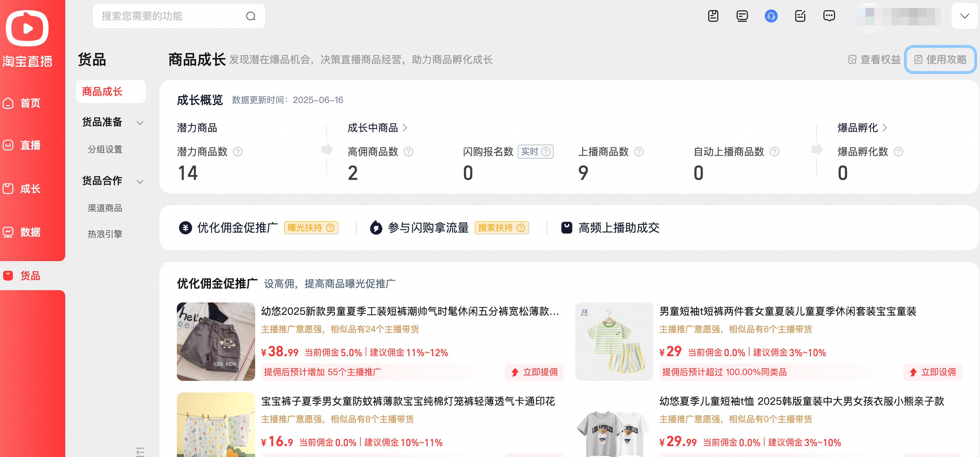Click the search magnifier icon

[x=251, y=16]
